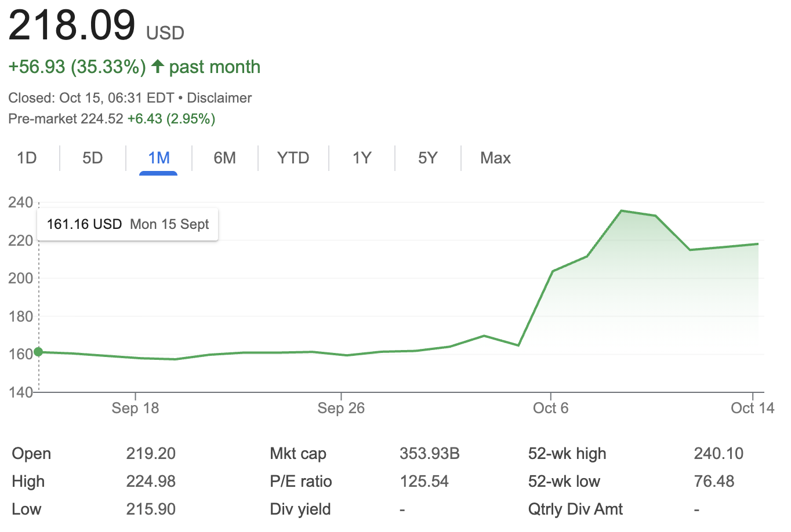Click the Sep 26 date label
The image size is (791, 532).
pos(341,408)
